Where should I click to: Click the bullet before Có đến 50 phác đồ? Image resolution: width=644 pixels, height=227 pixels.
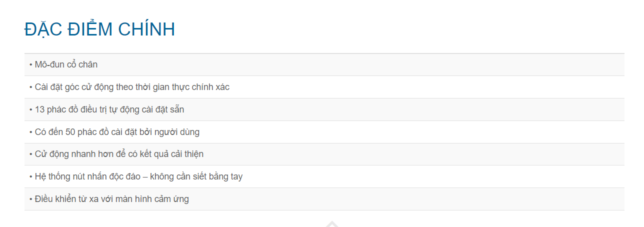[31, 132]
